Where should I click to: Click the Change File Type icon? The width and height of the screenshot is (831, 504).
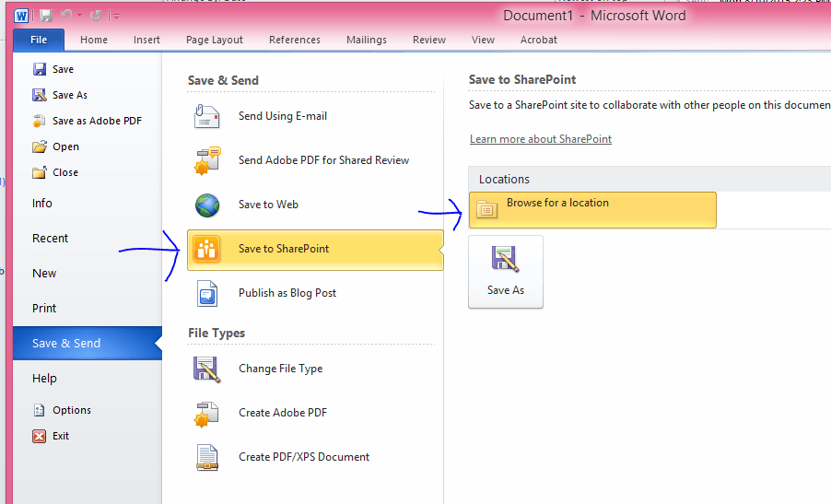pyautogui.click(x=206, y=369)
